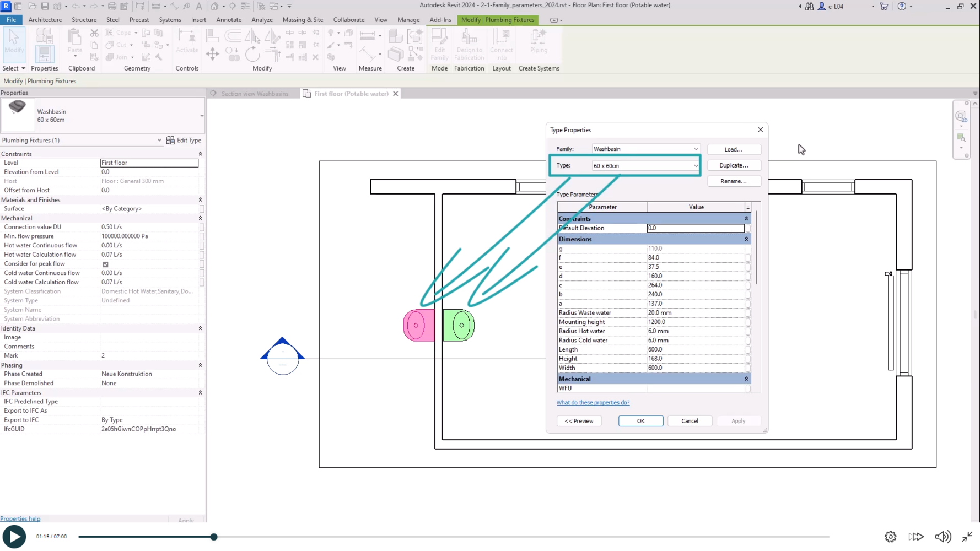Click the Default Elevation value field
980x551 pixels.
(x=695, y=228)
